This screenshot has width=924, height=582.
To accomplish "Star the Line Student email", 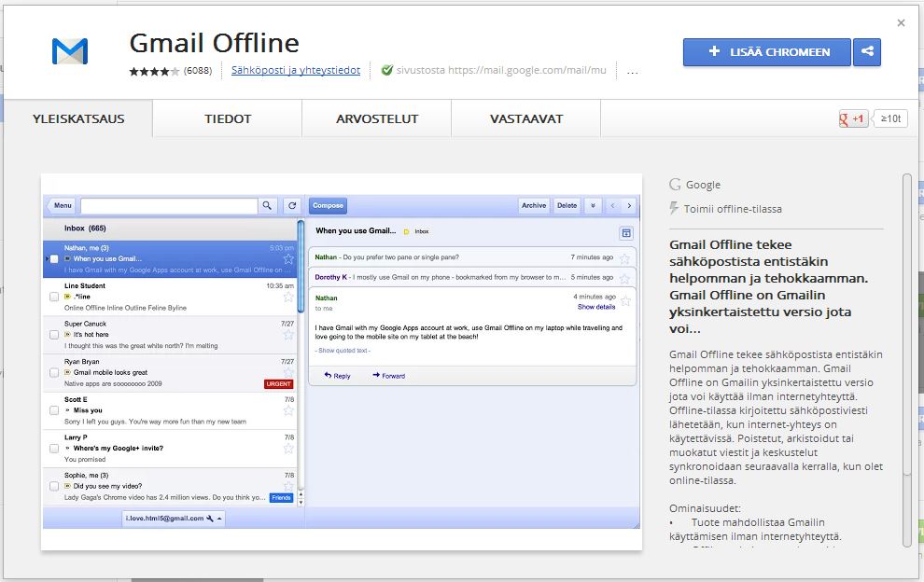I will [x=288, y=298].
